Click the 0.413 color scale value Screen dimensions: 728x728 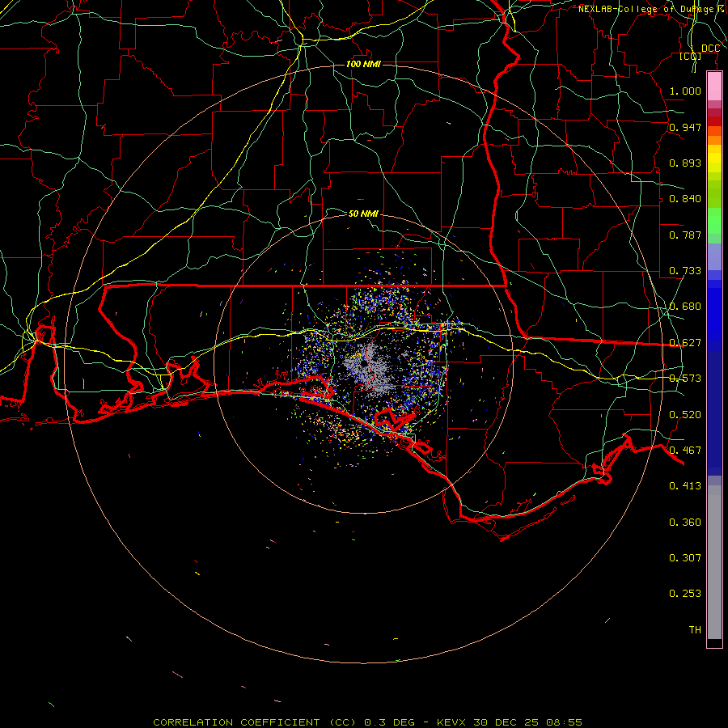click(x=685, y=486)
